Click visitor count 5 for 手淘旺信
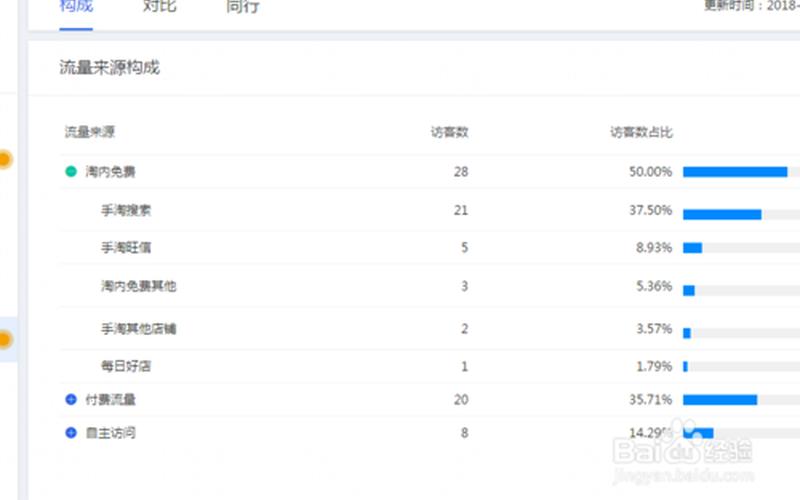This screenshot has height=500, width=800. click(x=464, y=248)
